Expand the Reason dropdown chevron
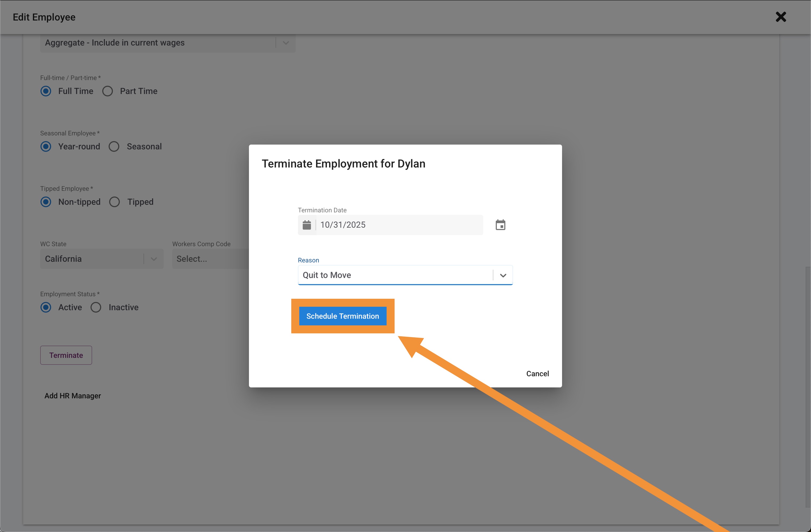The width and height of the screenshot is (811, 532). tap(503, 275)
